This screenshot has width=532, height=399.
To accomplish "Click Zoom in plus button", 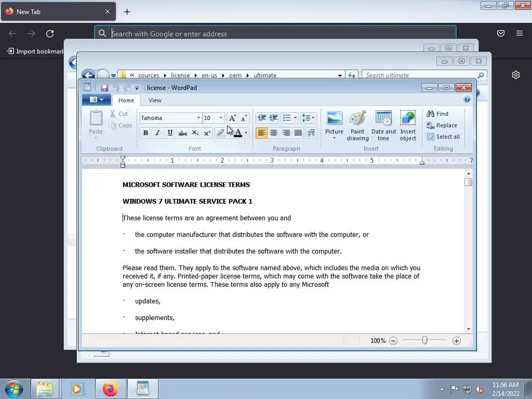I will pos(457,341).
